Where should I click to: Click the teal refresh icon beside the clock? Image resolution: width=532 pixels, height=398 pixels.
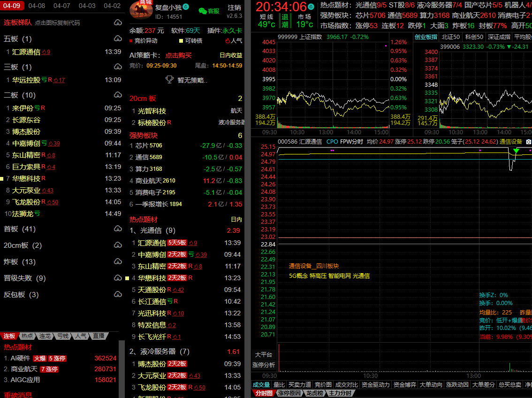pyautogui.click(x=311, y=7)
